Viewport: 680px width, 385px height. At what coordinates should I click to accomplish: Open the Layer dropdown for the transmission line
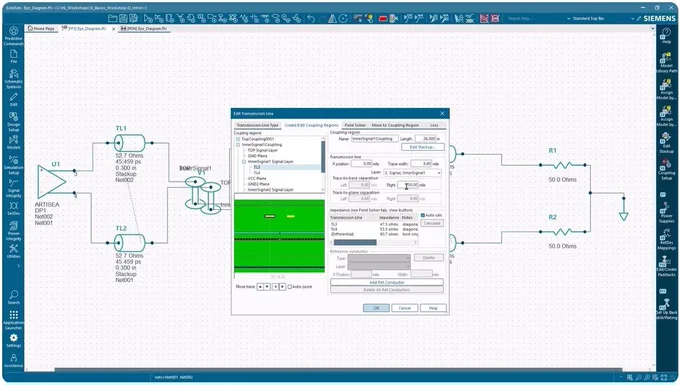pos(412,173)
